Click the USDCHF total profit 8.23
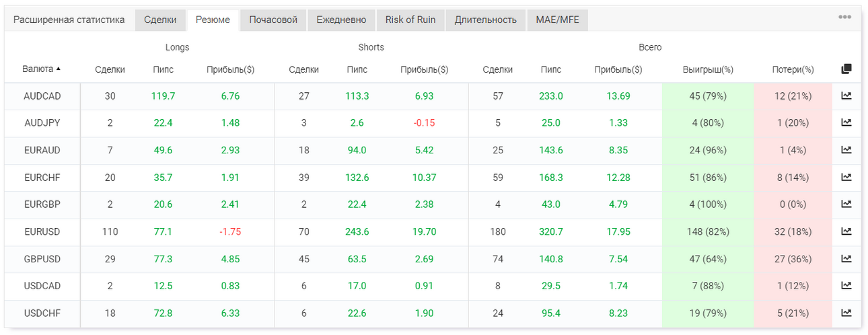The width and height of the screenshot is (868, 335). coord(618,313)
